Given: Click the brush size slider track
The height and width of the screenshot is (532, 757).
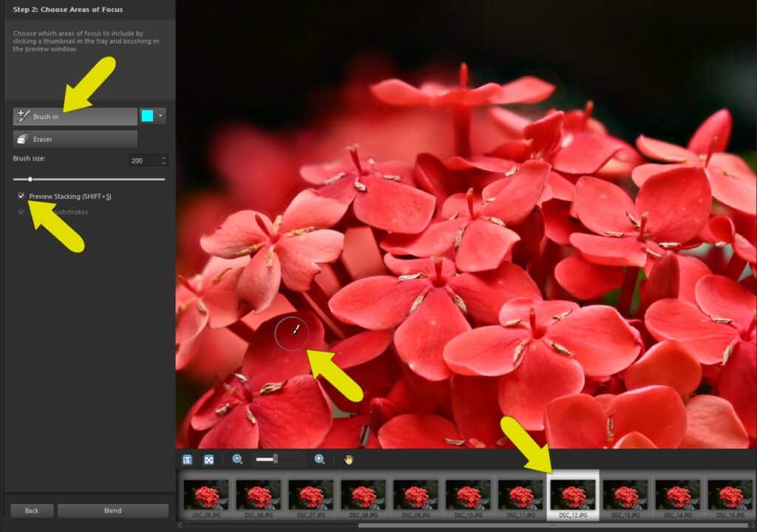Looking at the screenshot, I should click(x=89, y=179).
